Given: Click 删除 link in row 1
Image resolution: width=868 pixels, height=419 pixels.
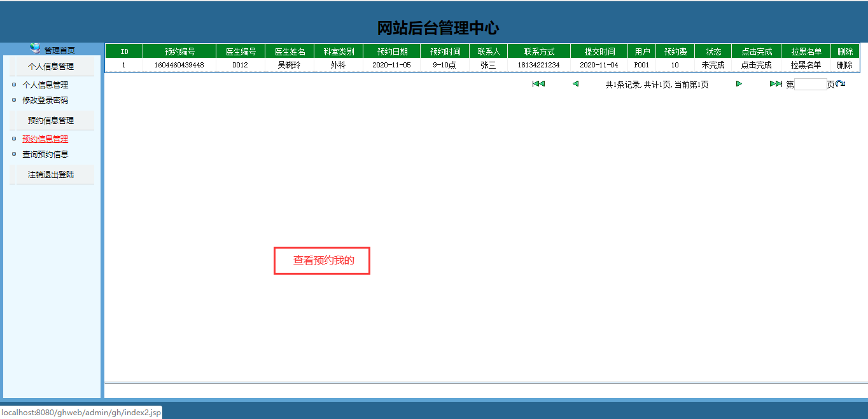Looking at the screenshot, I should [x=844, y=65].
